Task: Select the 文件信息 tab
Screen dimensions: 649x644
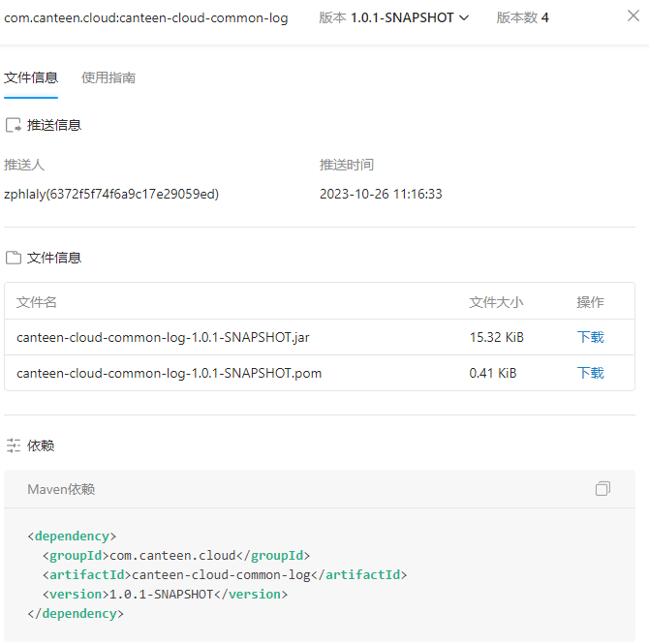Action: (x=31, y=77)
